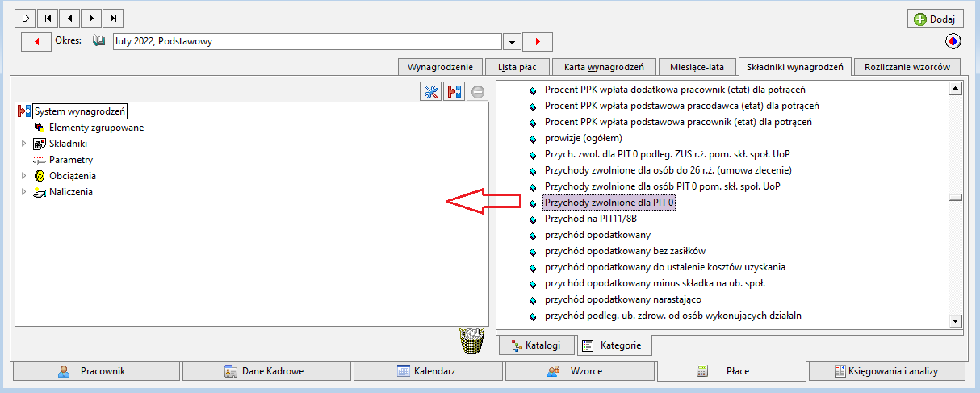Open the Pracownik bottom tab

96,371
